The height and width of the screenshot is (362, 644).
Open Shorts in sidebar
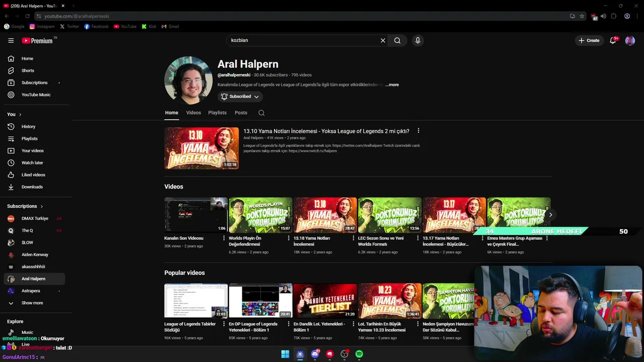point(34,71)
